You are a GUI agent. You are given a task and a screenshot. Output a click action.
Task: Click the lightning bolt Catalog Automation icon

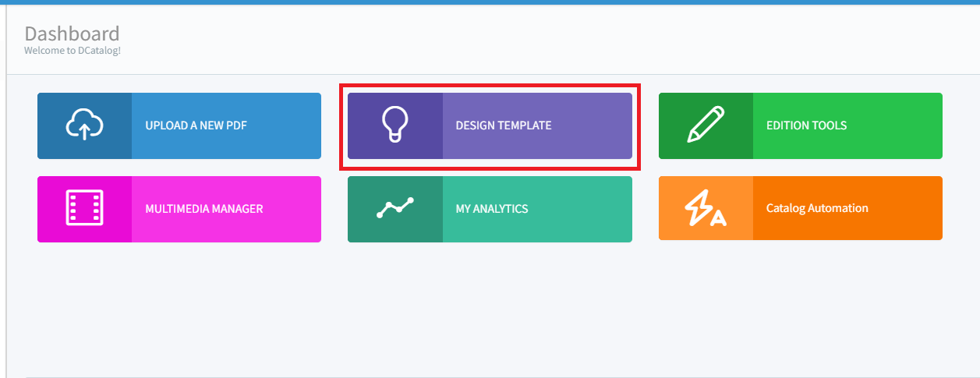(706, 209)
